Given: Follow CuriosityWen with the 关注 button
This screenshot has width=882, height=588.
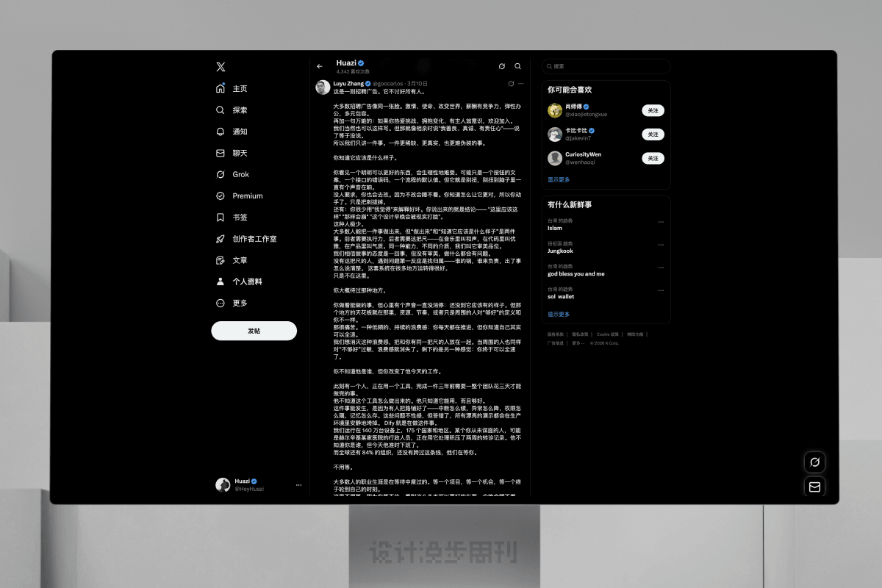Looking at the screenshot, I should coord(653,158).
